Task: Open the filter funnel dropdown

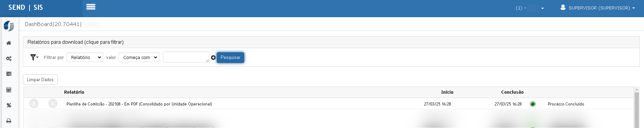Action: coord(34,57)
